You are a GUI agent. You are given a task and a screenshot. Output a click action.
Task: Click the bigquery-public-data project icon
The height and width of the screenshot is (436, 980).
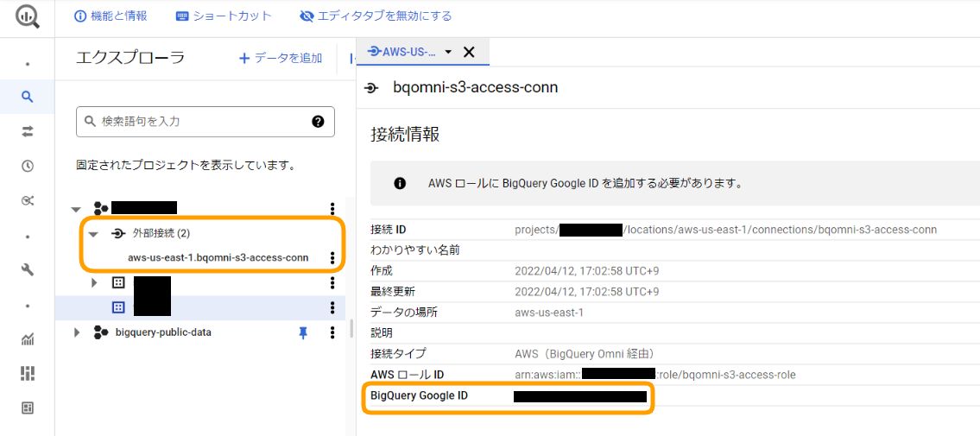tap(101, 332)
